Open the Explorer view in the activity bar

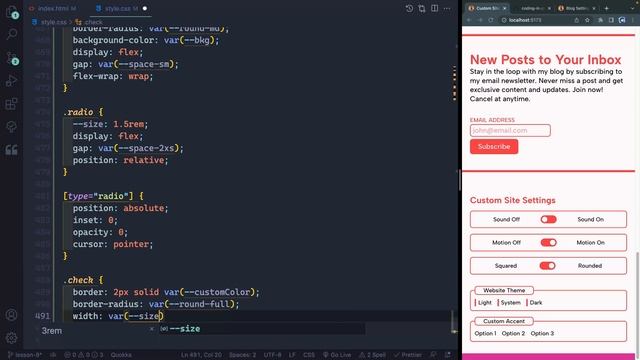point(11,12)
